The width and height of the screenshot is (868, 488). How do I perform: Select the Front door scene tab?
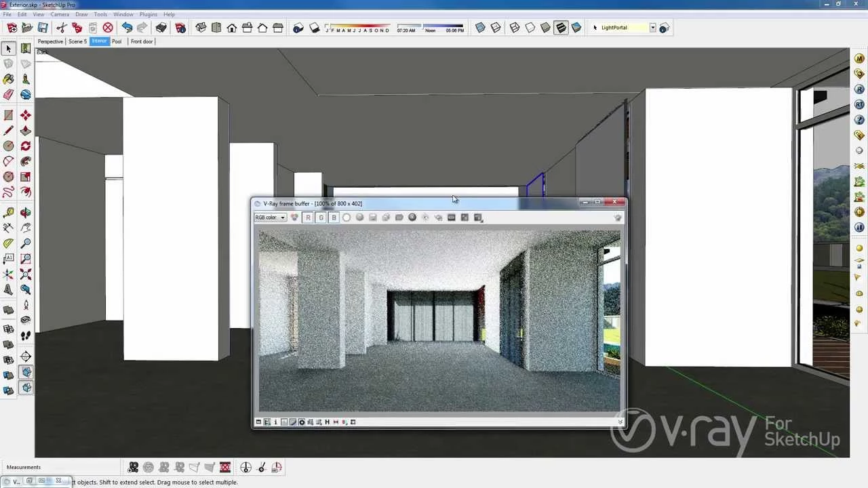coord(142,41)
